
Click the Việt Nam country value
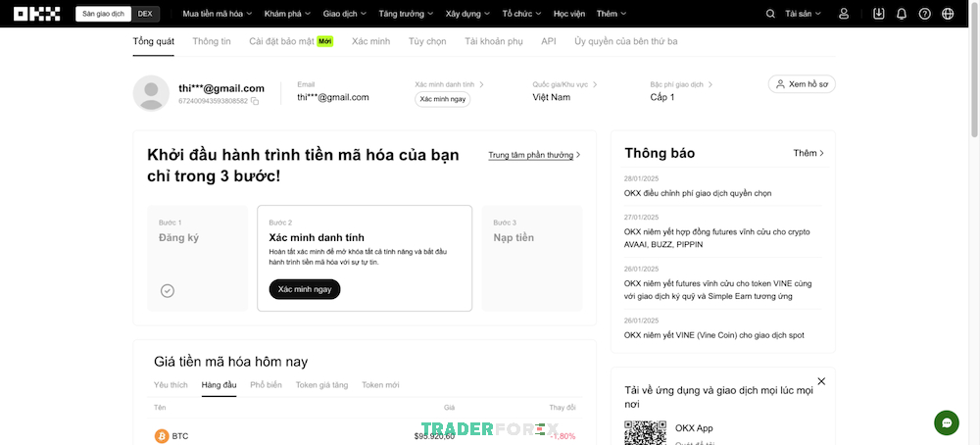(551, 97)
